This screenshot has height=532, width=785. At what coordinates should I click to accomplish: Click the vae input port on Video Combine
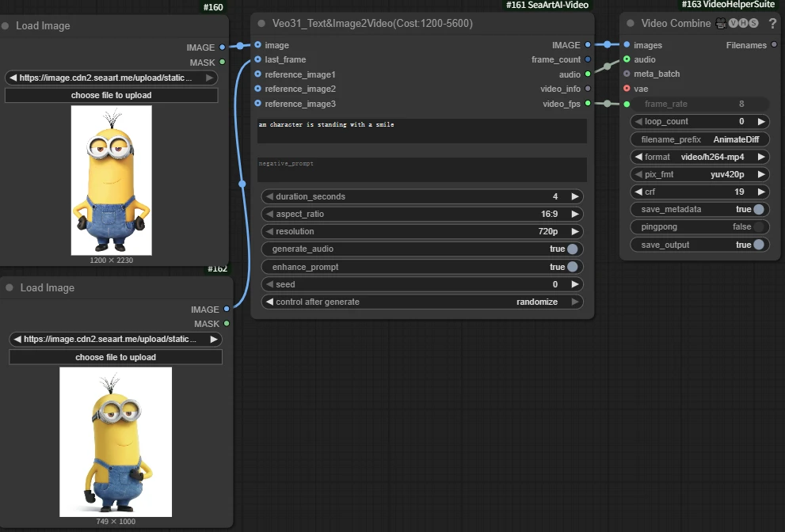click(x=627, y=89)
